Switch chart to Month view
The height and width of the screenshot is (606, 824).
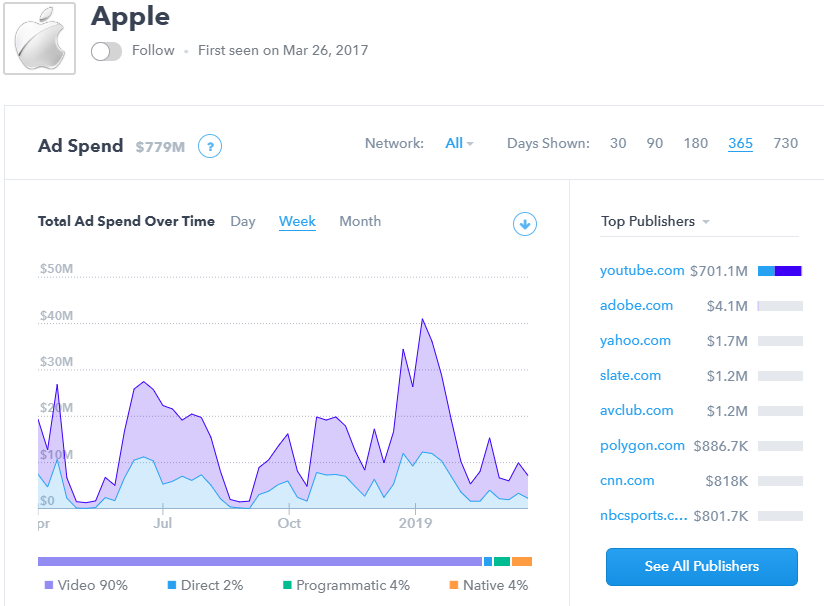point(360,222)
